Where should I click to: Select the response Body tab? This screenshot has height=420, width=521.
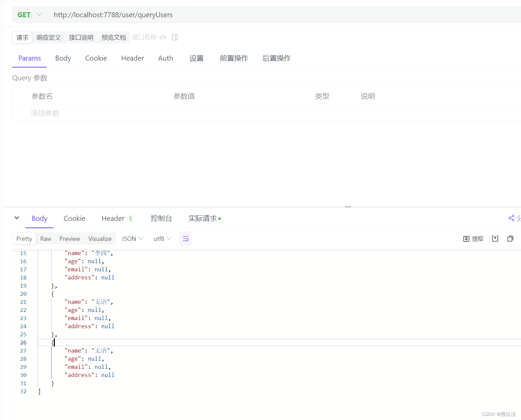(39, 218)
